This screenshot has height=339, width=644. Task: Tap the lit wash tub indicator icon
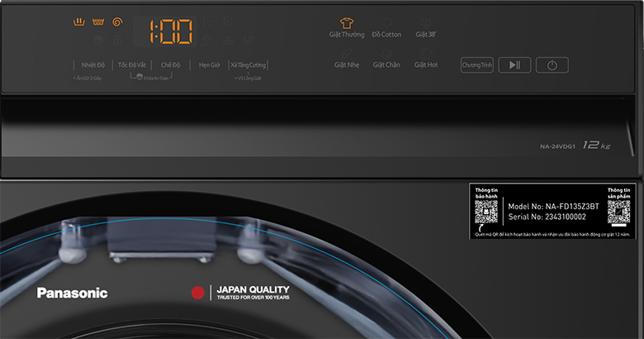[79, 21]
